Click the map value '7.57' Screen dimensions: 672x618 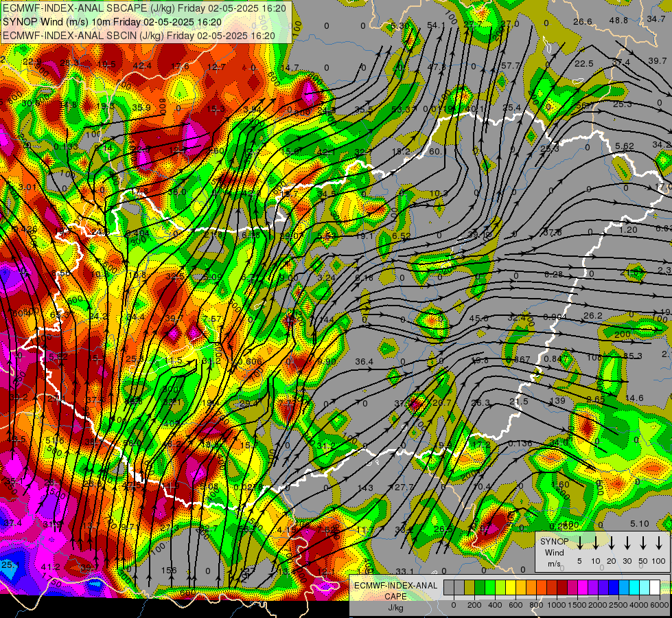pyautogui.click(x=213, y=319)
